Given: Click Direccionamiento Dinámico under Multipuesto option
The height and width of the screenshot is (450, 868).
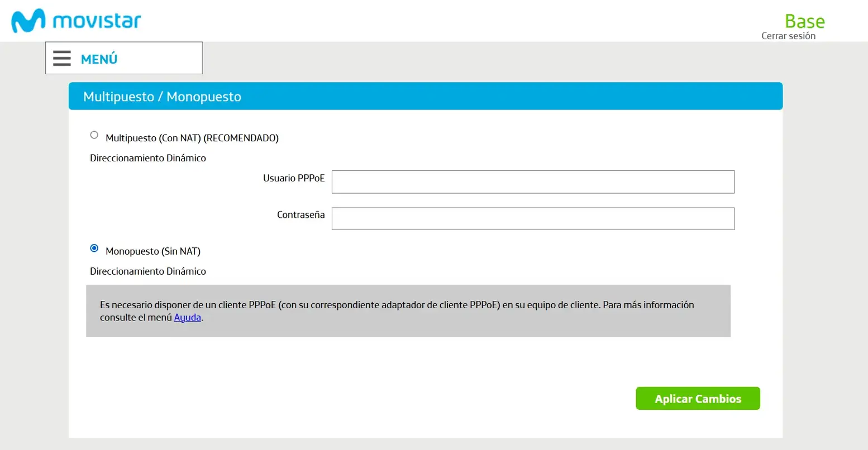Looking at the screenshot, I should (148, 158).
